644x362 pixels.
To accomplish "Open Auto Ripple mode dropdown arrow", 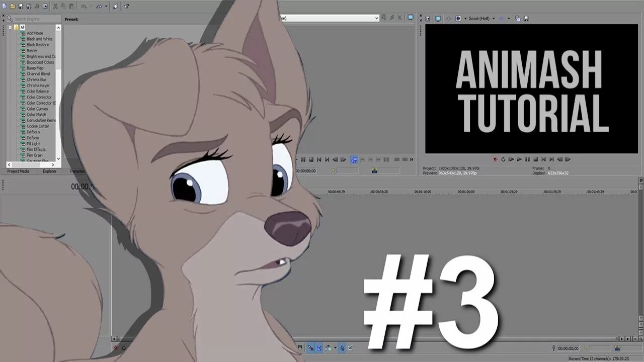I will pos(336,347).
